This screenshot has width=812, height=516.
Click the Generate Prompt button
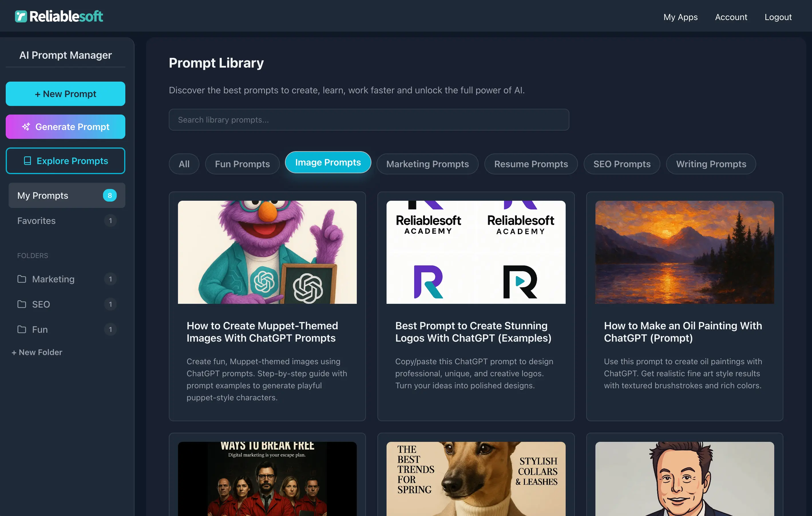point(66,127)
